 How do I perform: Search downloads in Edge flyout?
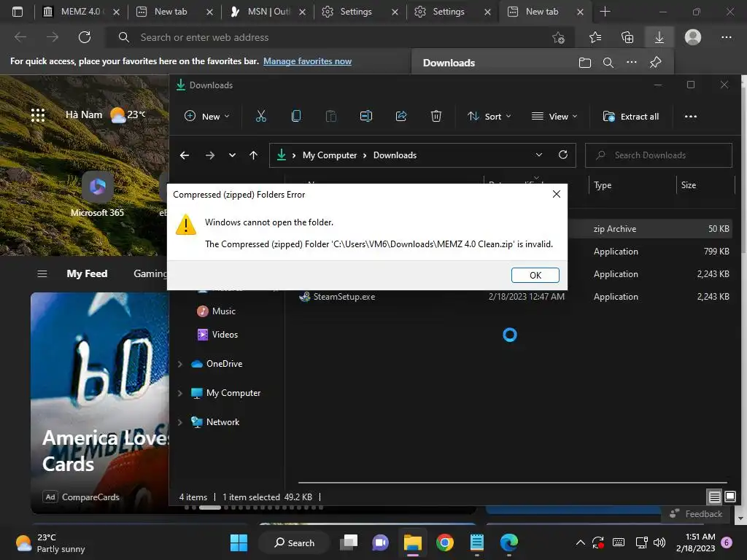pos(608,63)
